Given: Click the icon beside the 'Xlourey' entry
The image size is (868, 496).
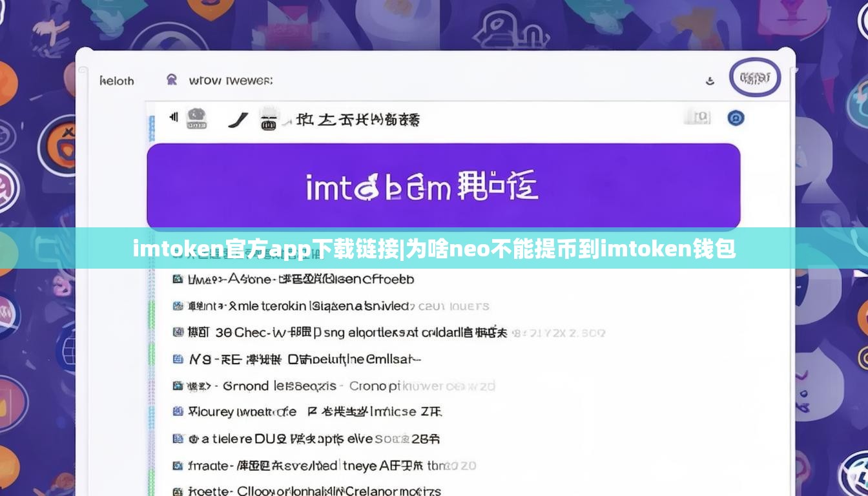Looking at the screenshot, I should (178, 411).
